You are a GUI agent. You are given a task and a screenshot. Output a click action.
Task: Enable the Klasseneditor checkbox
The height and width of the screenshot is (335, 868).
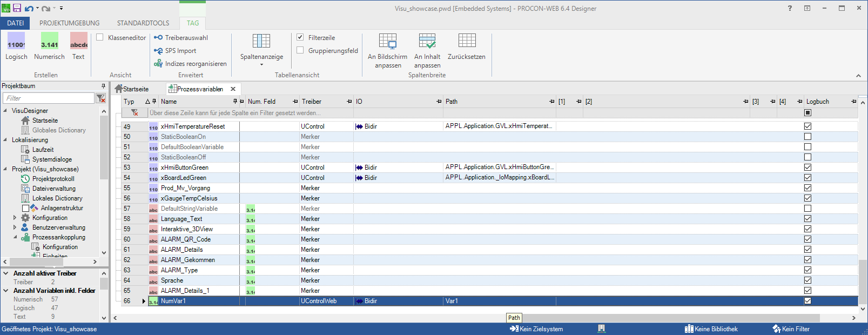pyautogui.click(x=100, y=37)
